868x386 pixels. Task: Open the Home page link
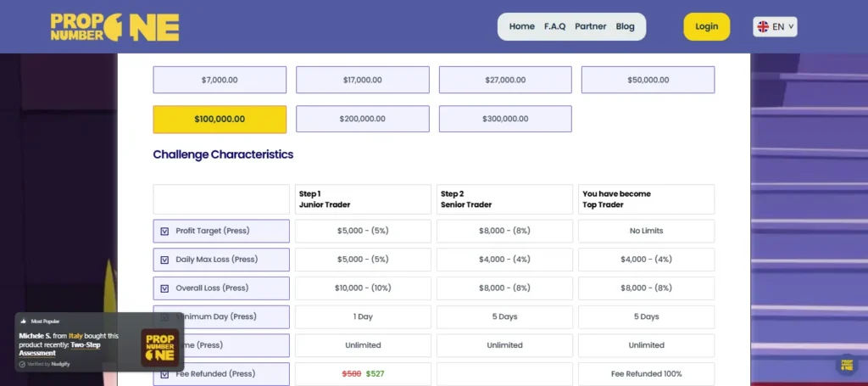point(521,26)
